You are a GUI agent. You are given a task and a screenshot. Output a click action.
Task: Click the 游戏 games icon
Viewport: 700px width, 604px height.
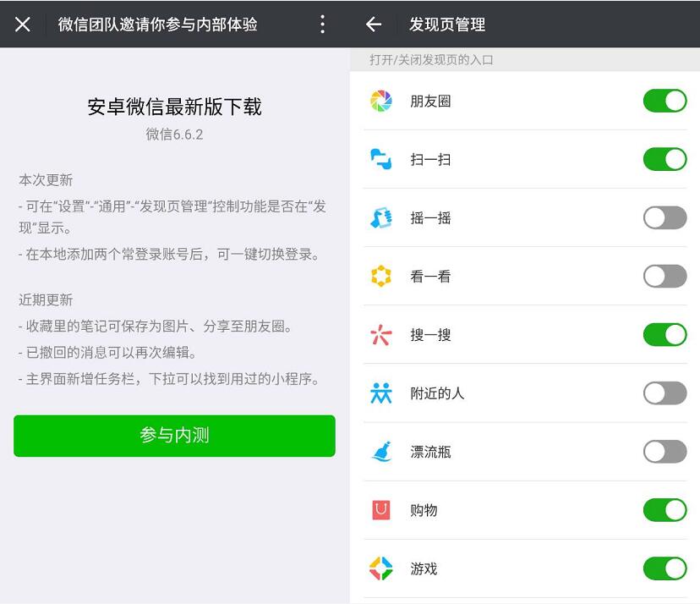tap(380, 568)
